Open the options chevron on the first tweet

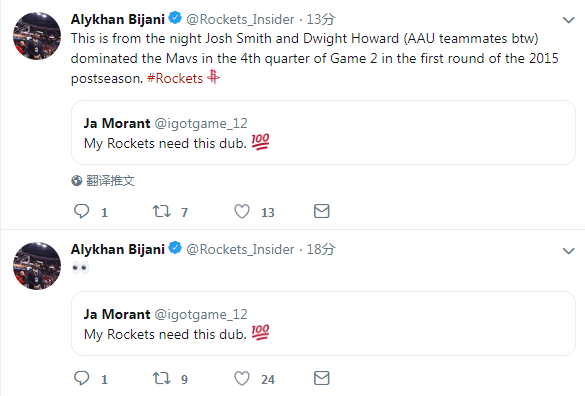coord(568,20)
